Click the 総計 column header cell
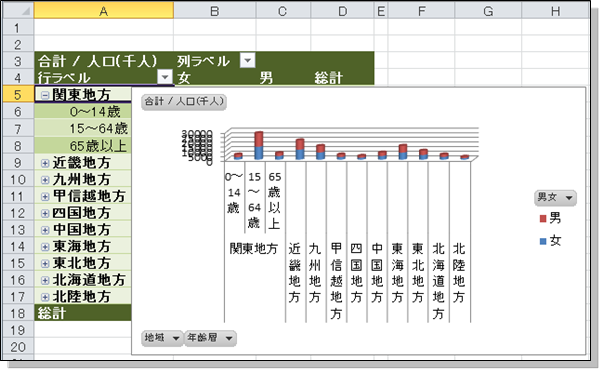 click(342, 78)
